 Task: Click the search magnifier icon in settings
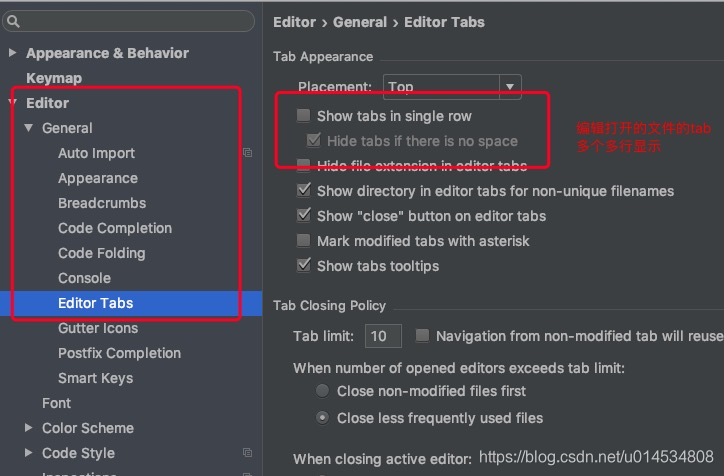coord(14,21)
